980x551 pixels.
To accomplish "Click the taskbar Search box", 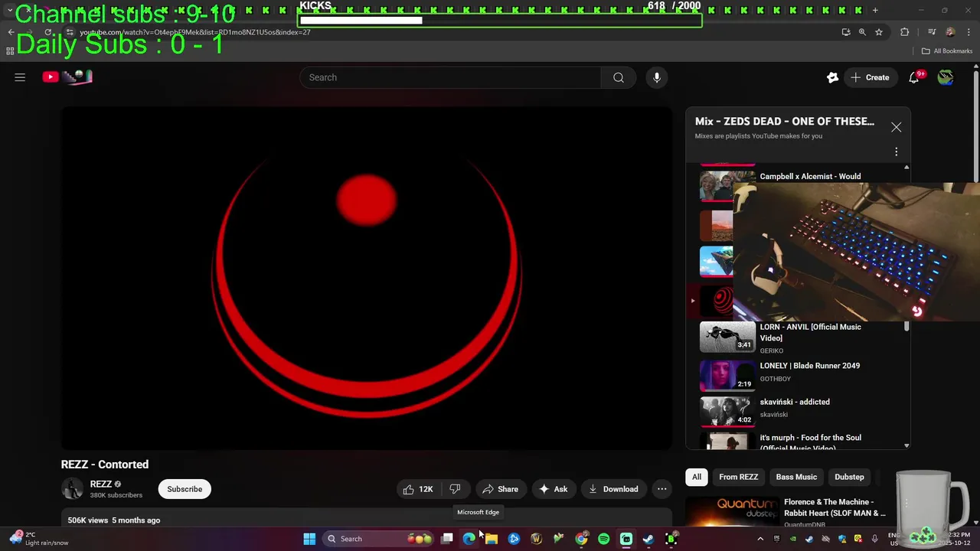I will tap(378, 539).
